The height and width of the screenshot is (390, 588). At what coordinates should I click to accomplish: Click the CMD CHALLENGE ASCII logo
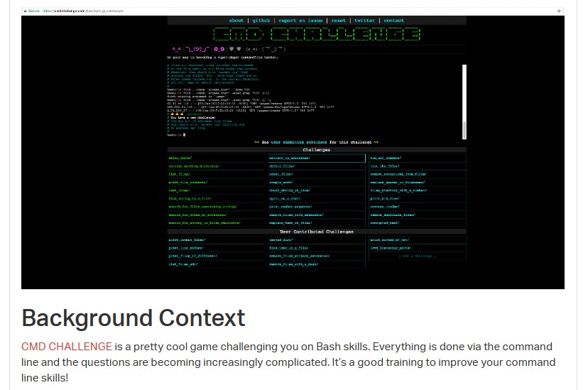pyautogui.click(x=317, y=35)
